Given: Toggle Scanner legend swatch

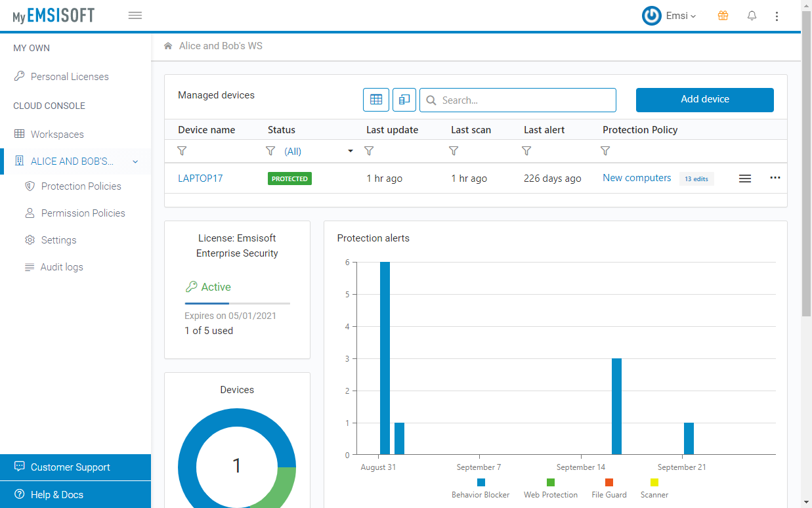Looking at the screenshot, I should coord(654,482).
